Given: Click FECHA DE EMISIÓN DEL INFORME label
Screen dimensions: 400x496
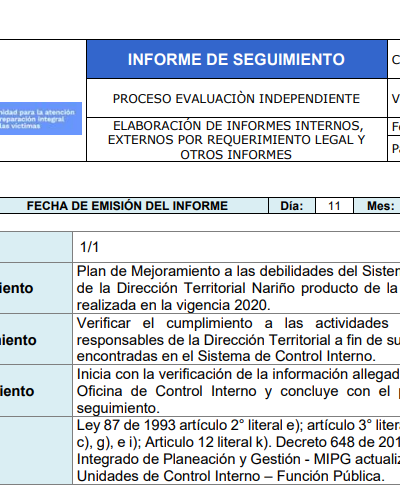Looking at the screenshot, I should tap(127, 206).
